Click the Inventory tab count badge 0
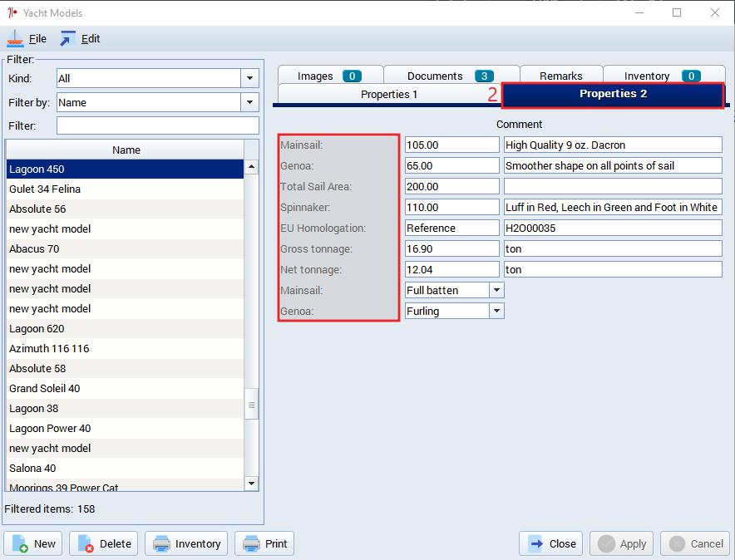Screen dimensions: 735x560 click(691, 76)
